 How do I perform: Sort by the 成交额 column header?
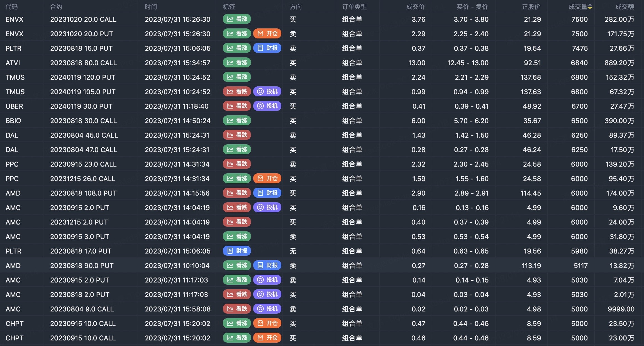click(x=625, y=7)
